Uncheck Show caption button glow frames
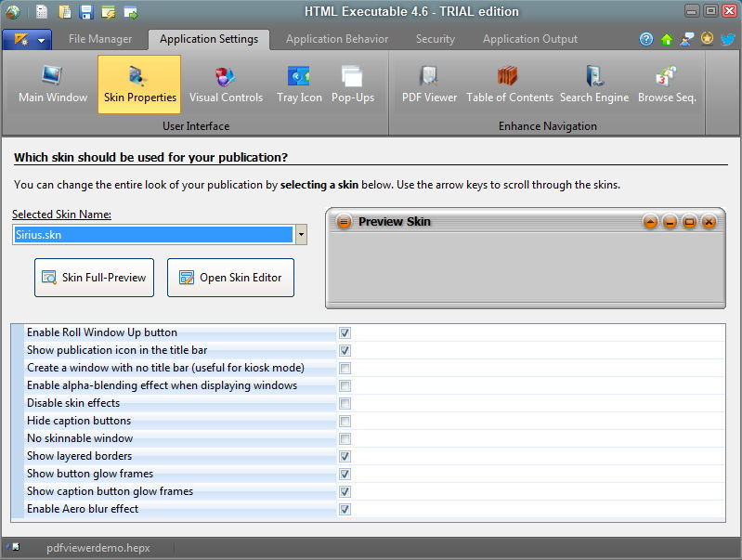The width and height of the screenshot is (742, 560). pyautogui.click(x=345, y=491)
